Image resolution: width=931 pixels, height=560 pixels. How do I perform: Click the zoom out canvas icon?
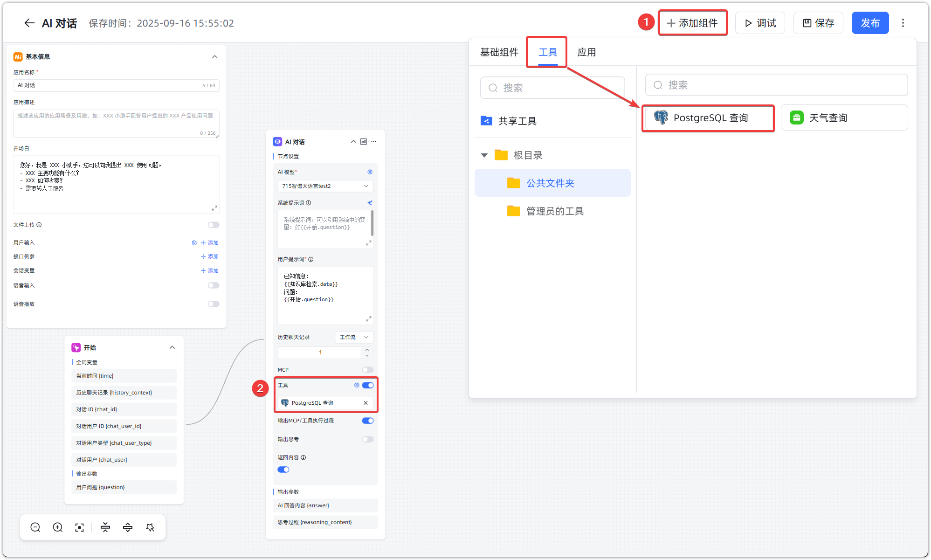35,527
